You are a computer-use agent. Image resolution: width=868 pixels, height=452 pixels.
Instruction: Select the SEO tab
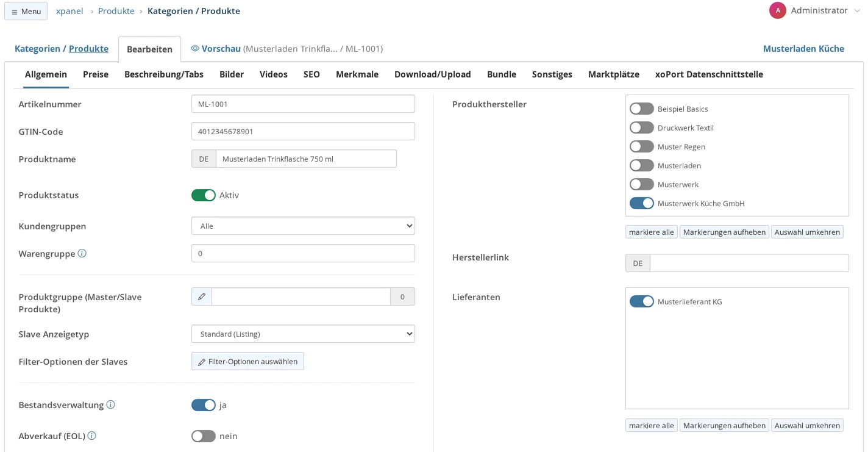311,74
